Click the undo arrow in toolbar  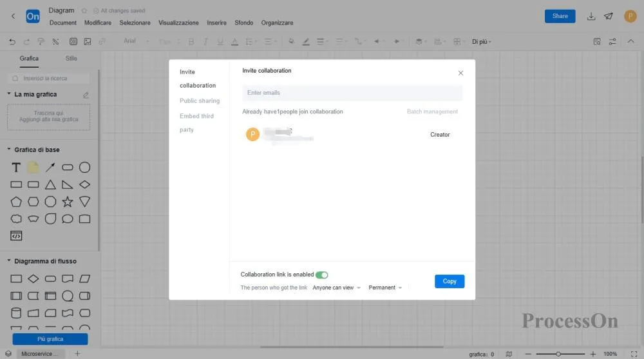tap(12, 41)
